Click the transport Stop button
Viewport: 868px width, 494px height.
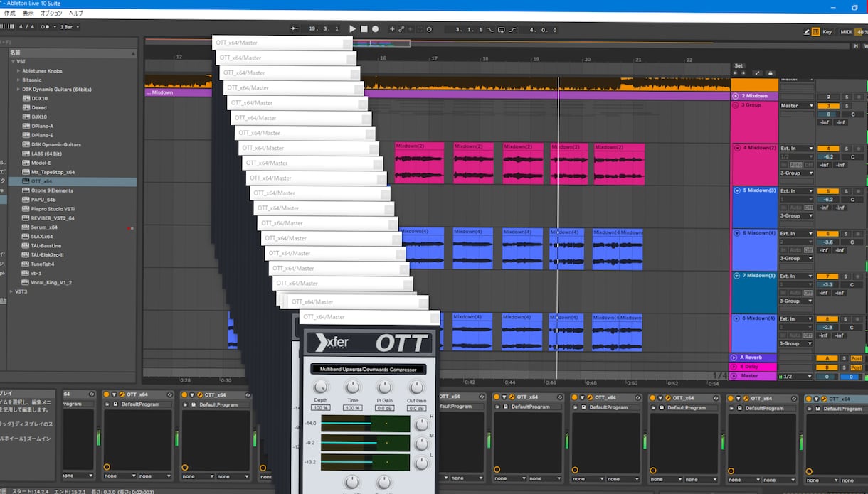[x=364, y=29]
